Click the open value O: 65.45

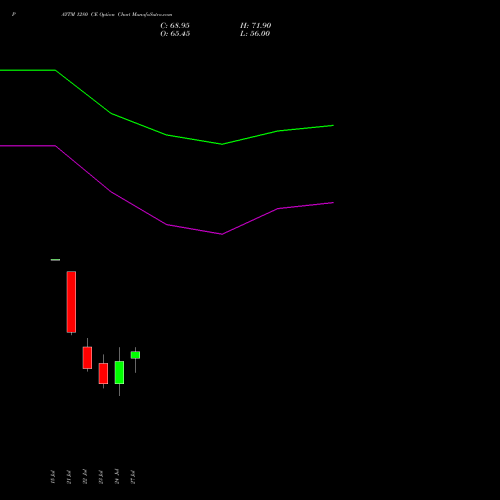point(175,34)
